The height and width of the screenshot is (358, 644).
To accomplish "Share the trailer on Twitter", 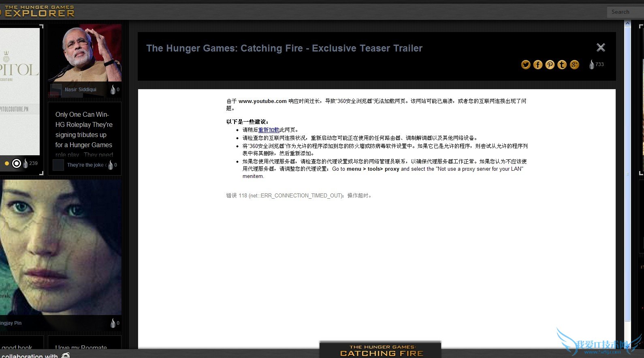I will [526, 65].
